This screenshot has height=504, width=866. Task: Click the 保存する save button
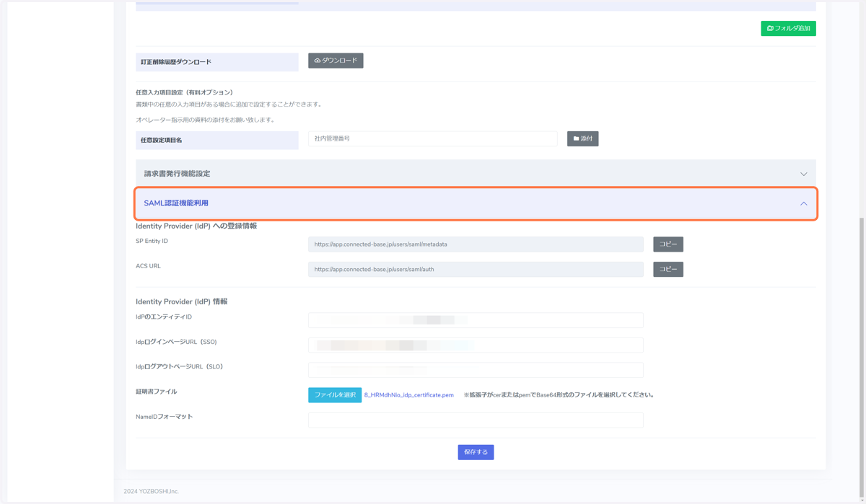pos(476,452)
